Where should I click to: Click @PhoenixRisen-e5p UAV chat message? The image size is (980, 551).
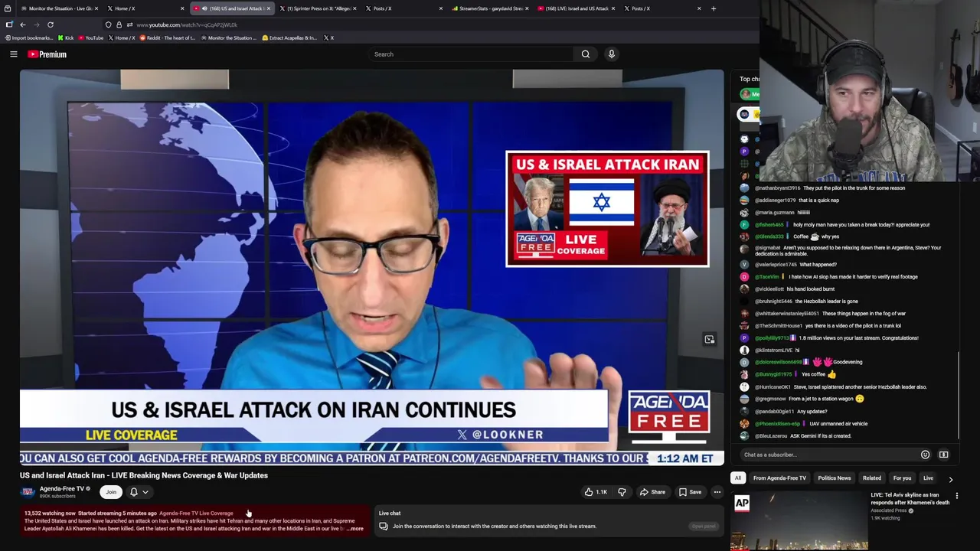tap(804, 424)
